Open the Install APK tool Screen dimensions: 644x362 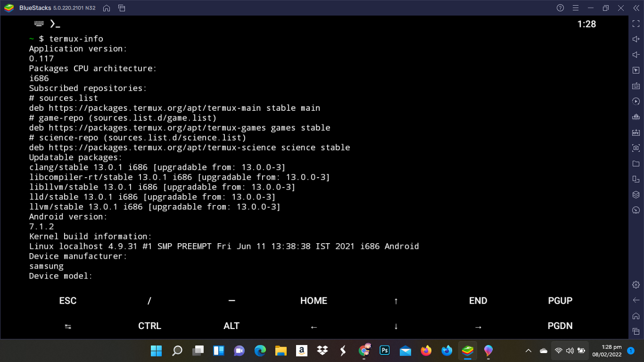coord(636,132)
